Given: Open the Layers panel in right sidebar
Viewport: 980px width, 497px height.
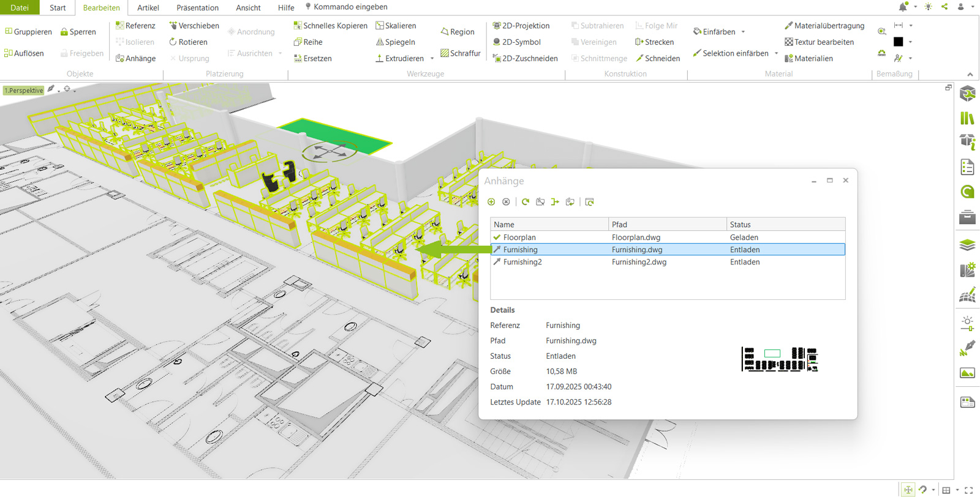Looking at the screenshot, I should click(x=967, y=245).
